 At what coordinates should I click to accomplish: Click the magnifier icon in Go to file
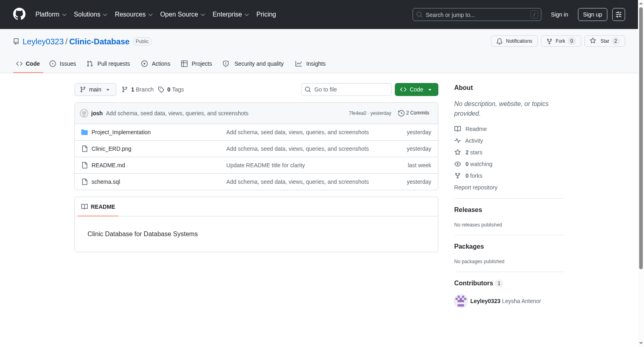(x=308, y=89)
